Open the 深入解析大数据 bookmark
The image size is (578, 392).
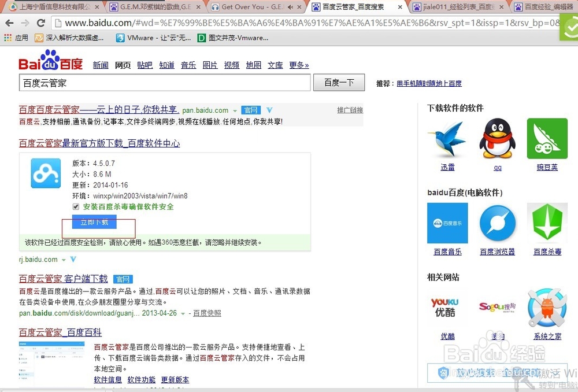69,38
